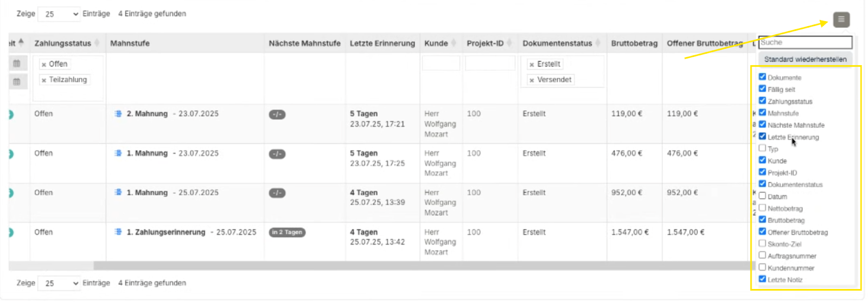Click document icon beside '2. Mahnung'
The height and width of the screenshot is (302, 868).
tap(118, 114)
